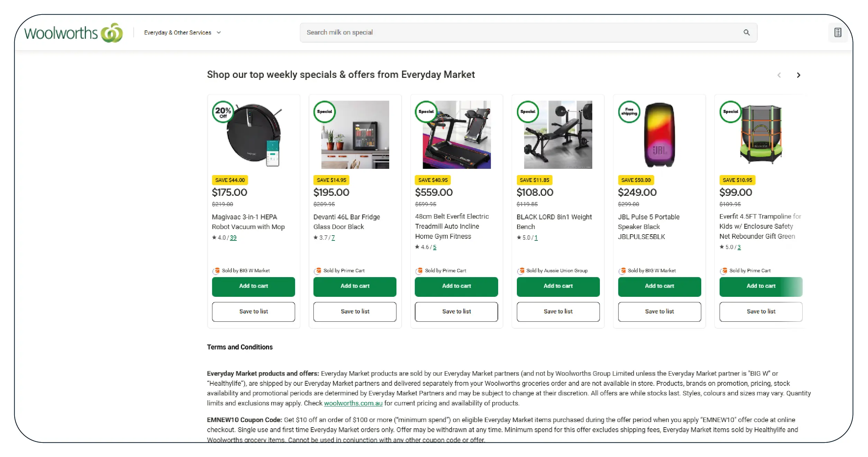Save Devanti 46L Bar Fridge to list

[x=355, y=312]
